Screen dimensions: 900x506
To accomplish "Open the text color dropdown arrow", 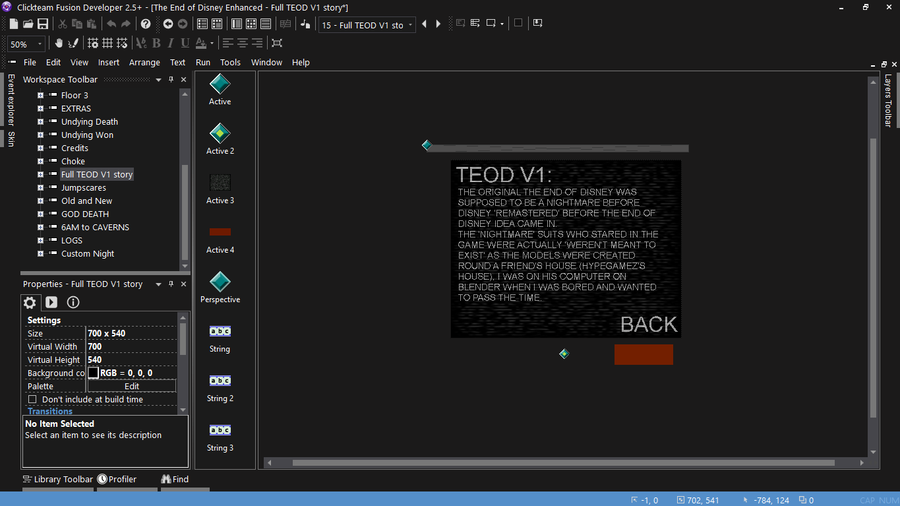I will (212, 43).
